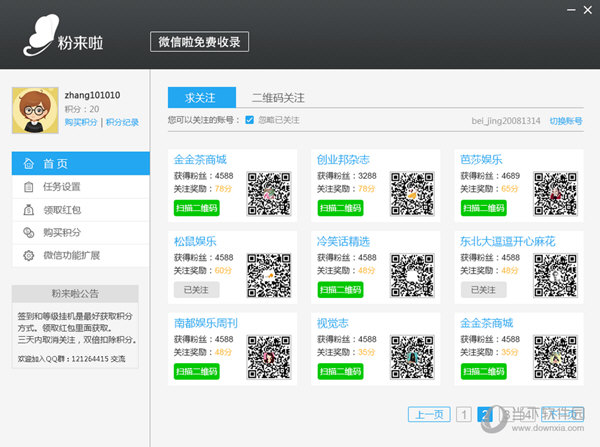Open 微信功能扩展 gear menu item
The height and width of the screenshot is (447, 600).
pos(72,256)
